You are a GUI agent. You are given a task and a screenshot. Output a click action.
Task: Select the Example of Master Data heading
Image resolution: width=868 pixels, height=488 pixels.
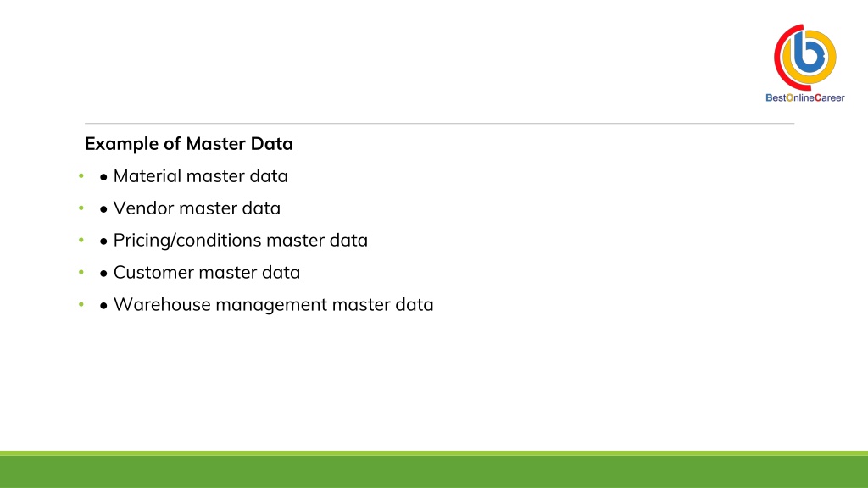(189, 143)
